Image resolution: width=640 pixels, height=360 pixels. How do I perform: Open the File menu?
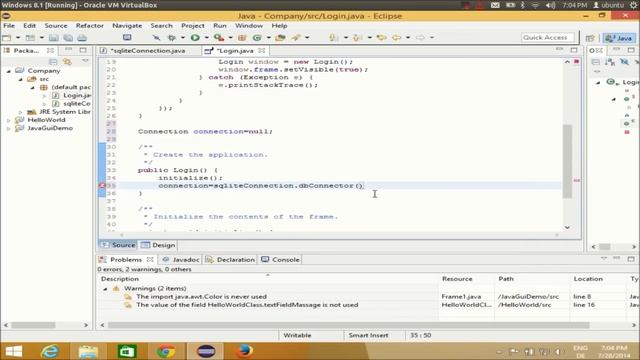[9, 25]
